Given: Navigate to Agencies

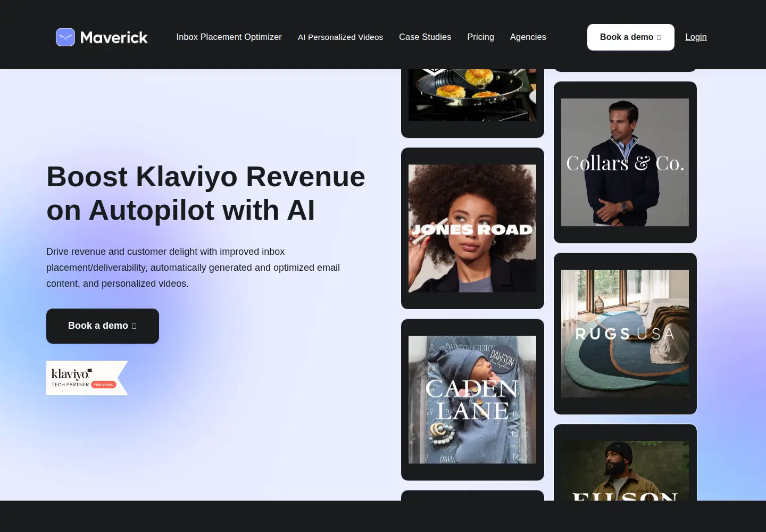Looking at the screenshot, I should [x=528, y=37].
